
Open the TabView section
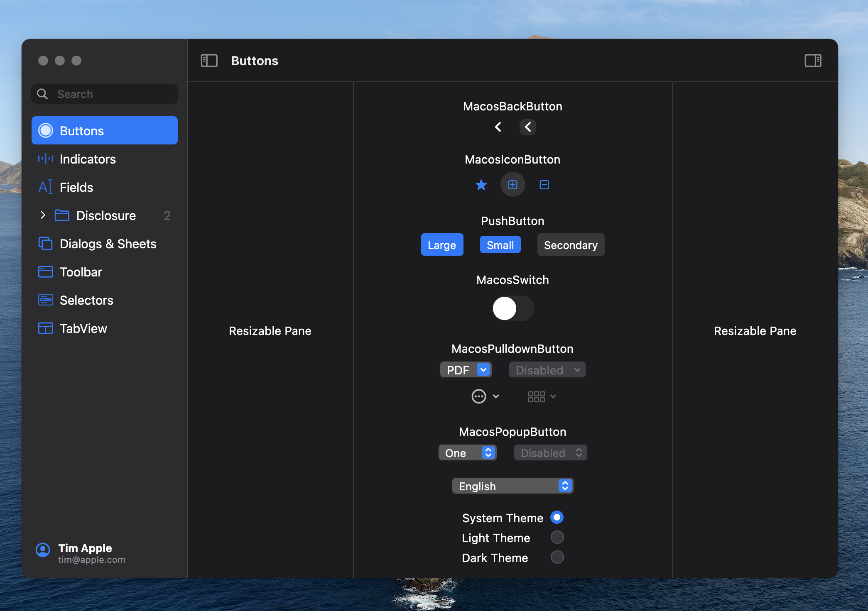[x=83, y=328]
